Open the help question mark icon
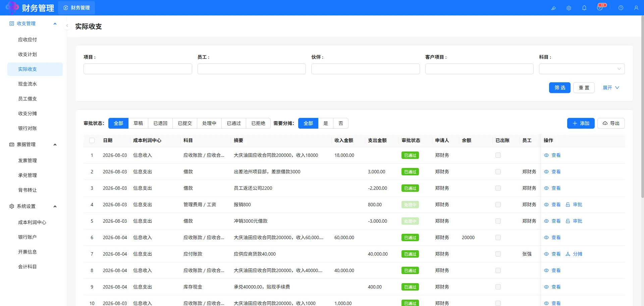Screen dimensions: 644x306 (x=621, y=8)
